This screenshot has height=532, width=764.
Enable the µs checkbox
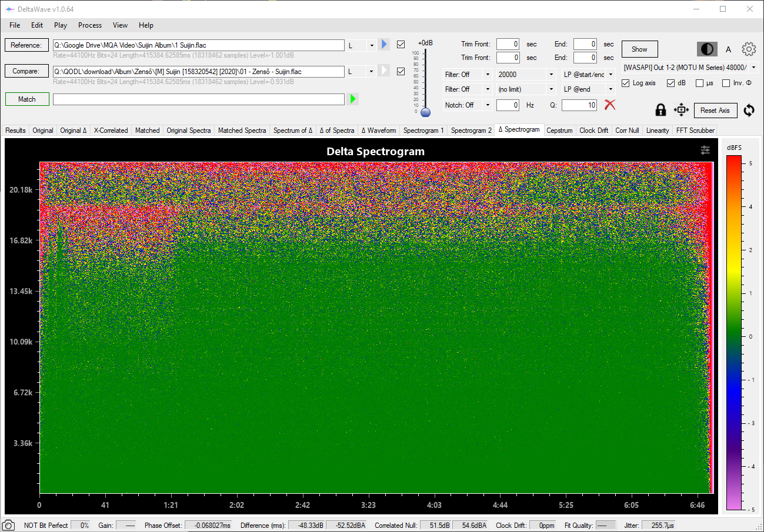[x=699, y=83]
